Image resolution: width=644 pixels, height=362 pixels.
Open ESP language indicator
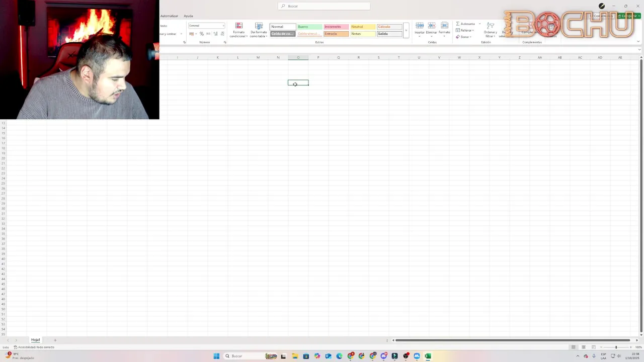pyautogui.click(x=603, y=356)
